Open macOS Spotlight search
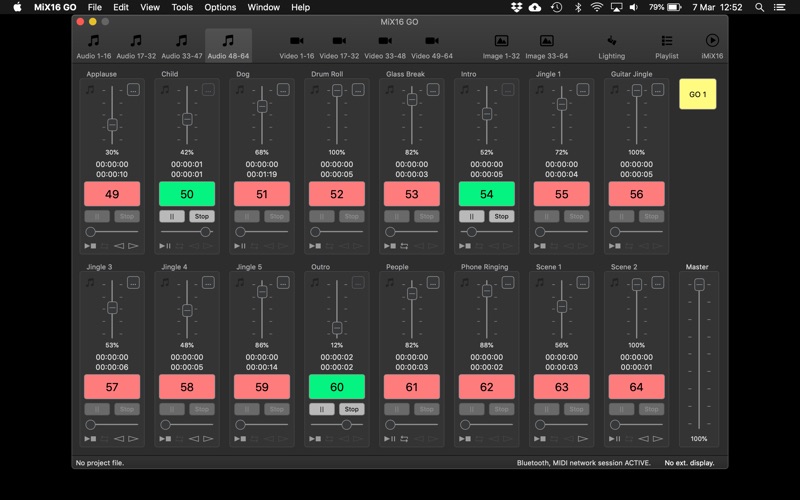This screenshot has height=500, width=800. 759,7
